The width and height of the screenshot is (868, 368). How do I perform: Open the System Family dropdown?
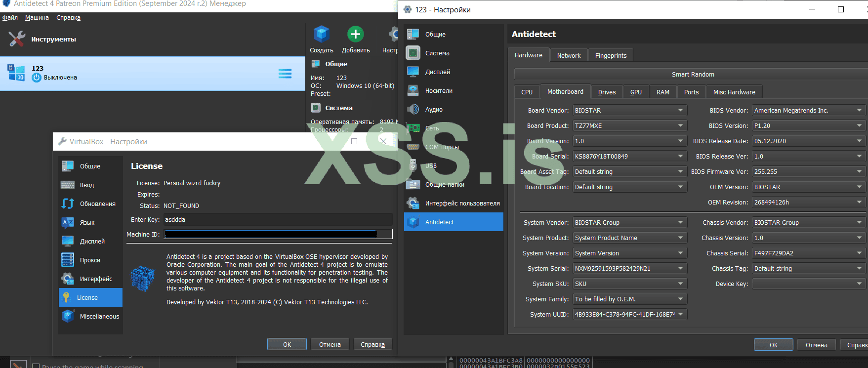coord(630,299)
